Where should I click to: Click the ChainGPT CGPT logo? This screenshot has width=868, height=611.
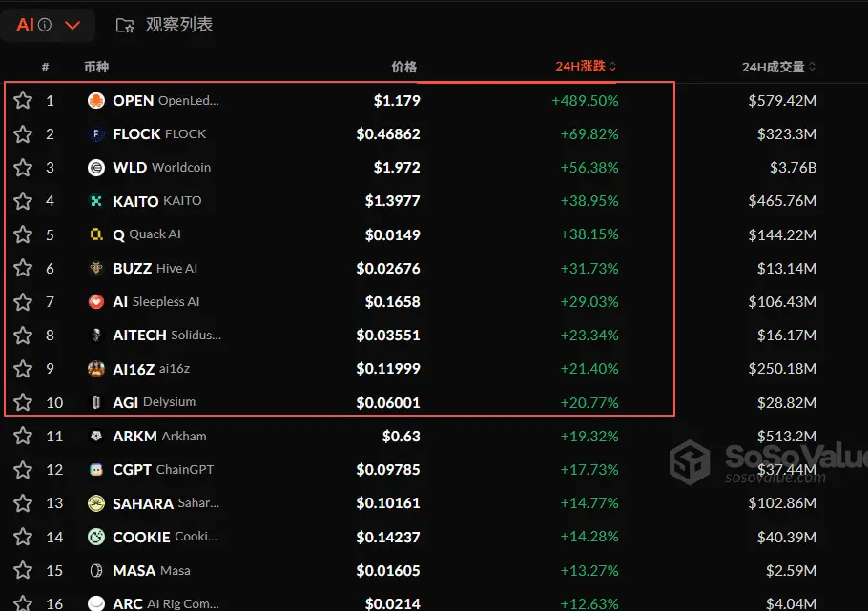point(96,469)
